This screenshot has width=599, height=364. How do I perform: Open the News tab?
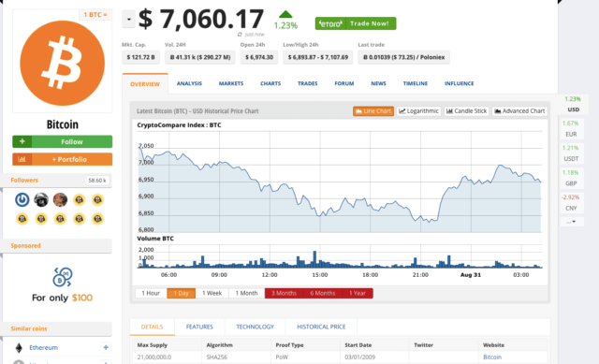tap(378, 83)
